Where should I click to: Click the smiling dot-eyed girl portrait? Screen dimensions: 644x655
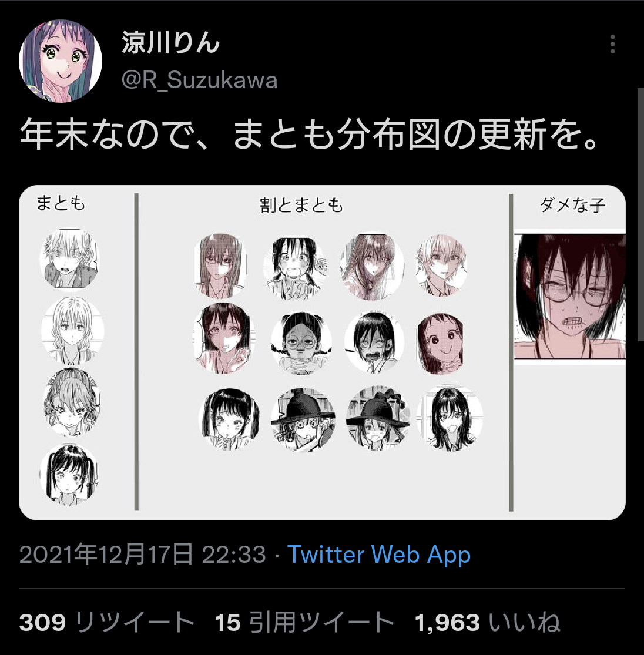(440, 343)
